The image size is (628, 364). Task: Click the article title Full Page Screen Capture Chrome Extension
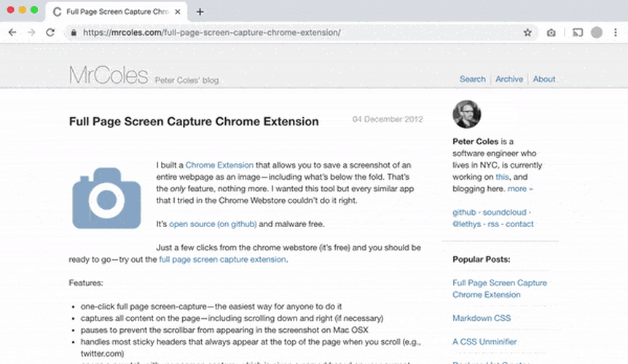tap(194, 122)
